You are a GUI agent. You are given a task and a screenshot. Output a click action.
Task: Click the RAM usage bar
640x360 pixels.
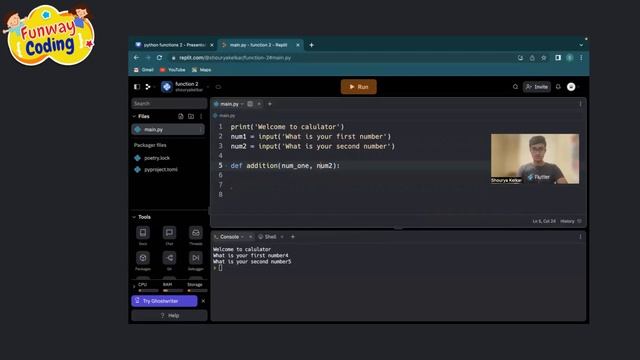tap(173, 291)
